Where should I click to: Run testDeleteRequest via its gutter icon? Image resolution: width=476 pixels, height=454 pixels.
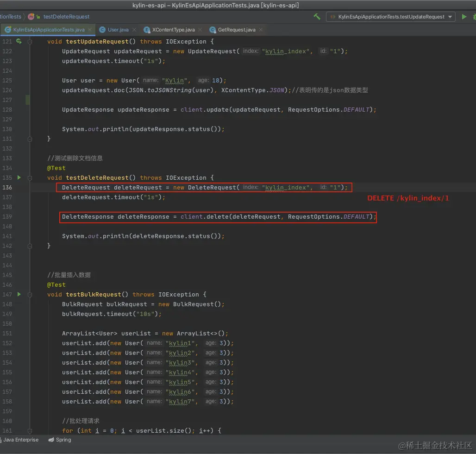(19, 177)
